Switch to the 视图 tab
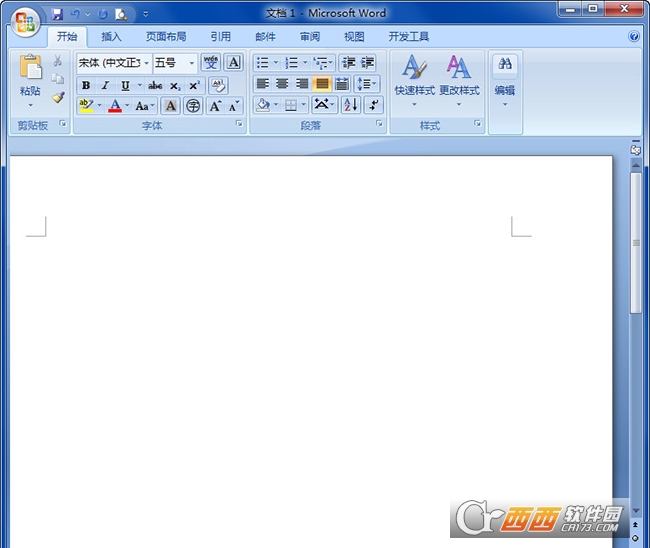The height and width of the screenshot is (548, 650). click(x=354, y=37)
